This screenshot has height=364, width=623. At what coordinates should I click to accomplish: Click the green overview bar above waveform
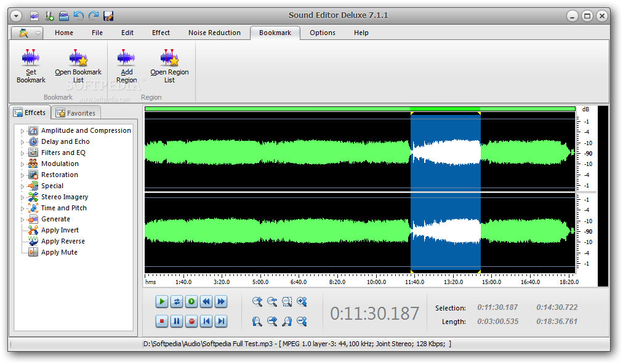point(360,109)
